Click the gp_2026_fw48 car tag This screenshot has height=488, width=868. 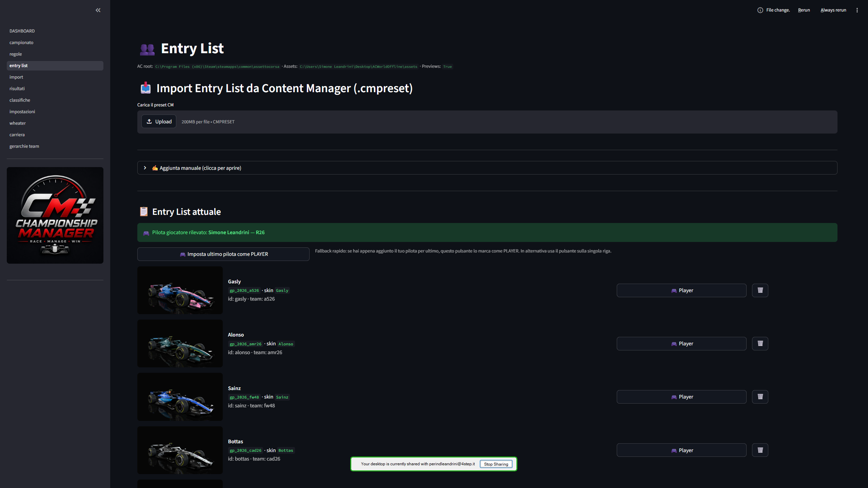[x=244, y=397]
